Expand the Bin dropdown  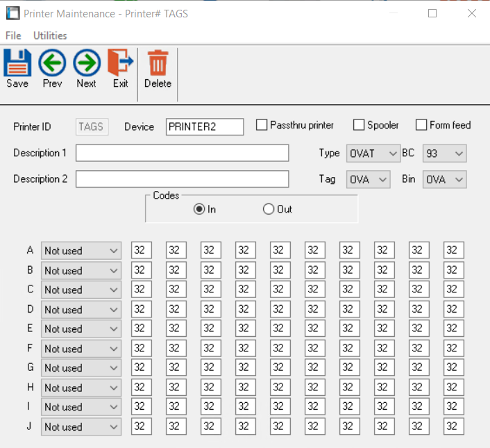(x=444, y=179)
